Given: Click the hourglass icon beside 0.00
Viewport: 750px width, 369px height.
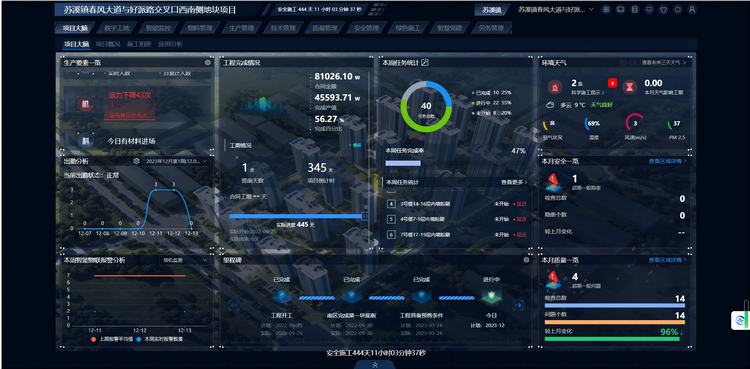Looking at the screenshot, I should coord(630,87).
